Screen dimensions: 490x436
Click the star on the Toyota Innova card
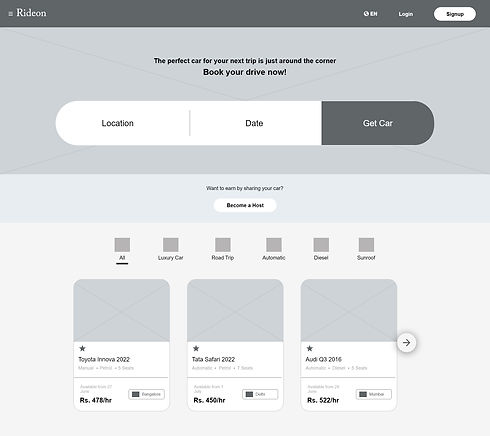82,348
